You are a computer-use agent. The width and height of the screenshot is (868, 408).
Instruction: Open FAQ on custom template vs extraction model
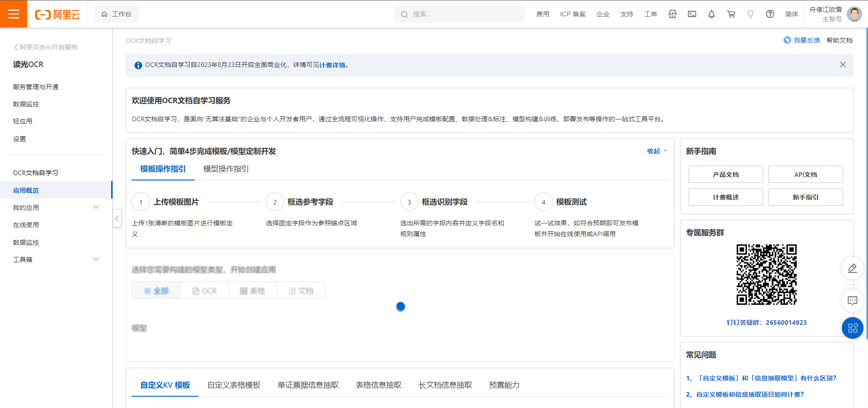point(761,378)
